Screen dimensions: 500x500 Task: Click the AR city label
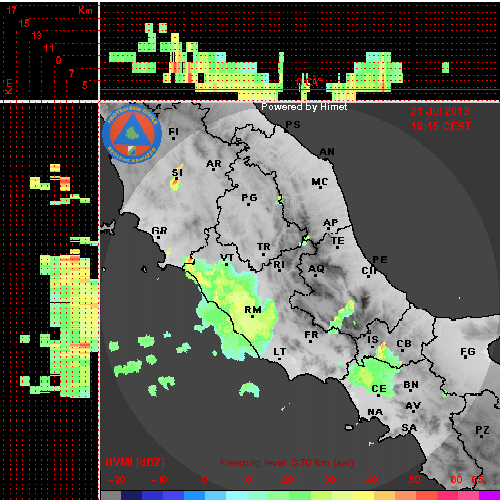pyautogui.click(x=214, y=164)
